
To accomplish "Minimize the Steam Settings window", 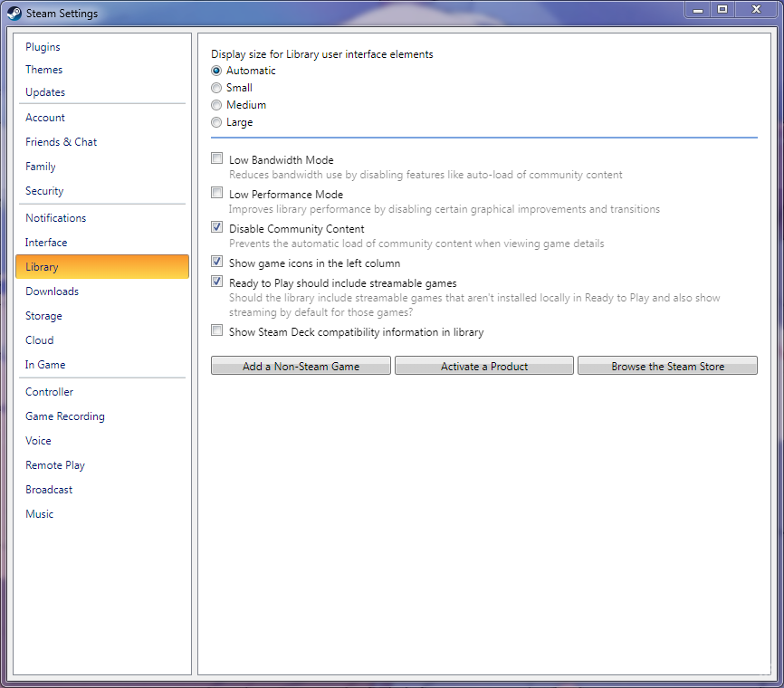I will (x=698, y=9).
